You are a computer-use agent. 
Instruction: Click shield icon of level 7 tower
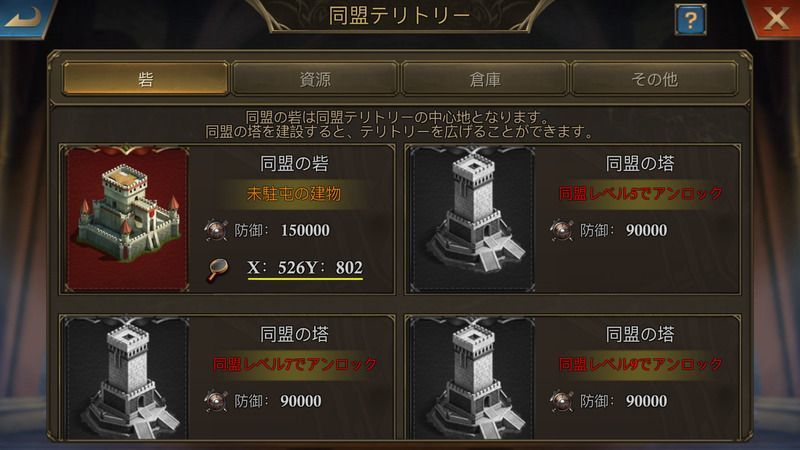click(x=215, y=401)
